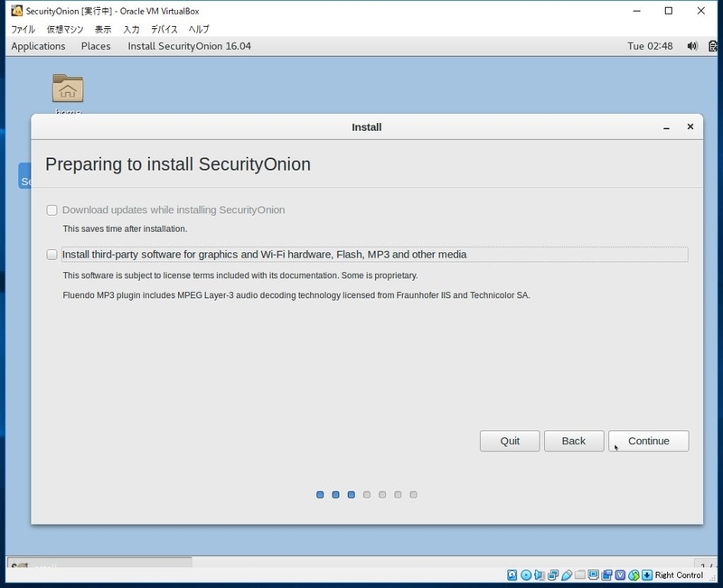Click the clipboard icon in guest top panel
Image resolution: width=723 pixels, height=588 pixels.
tap(713, 46)
